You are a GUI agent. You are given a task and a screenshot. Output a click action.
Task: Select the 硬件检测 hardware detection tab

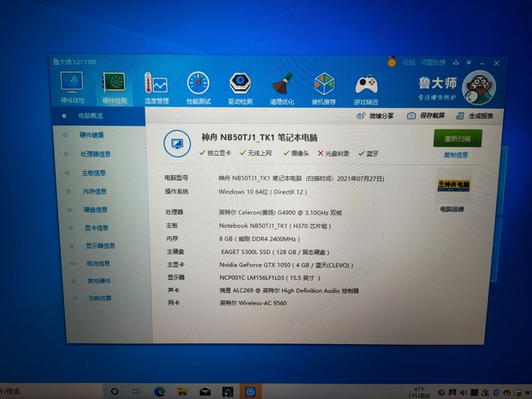click(x=114, y=88)
